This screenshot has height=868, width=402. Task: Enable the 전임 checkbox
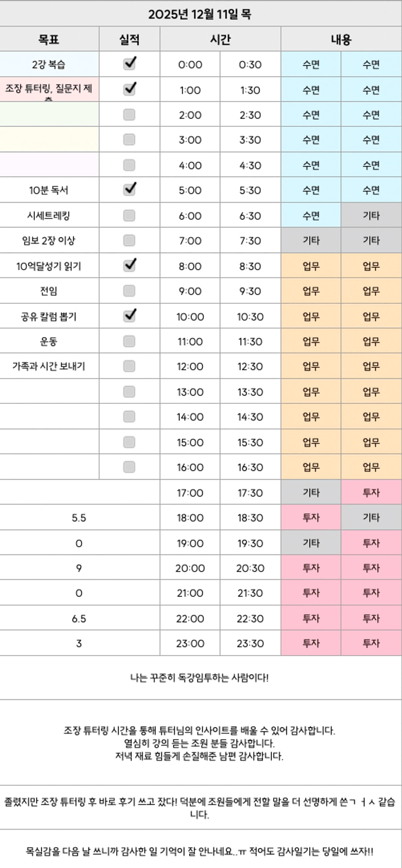pos(129,291)
